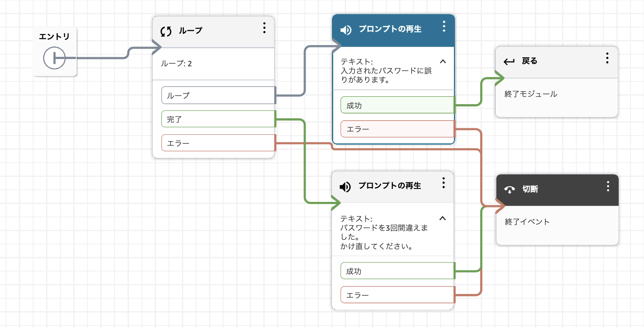Screen dimensions: 644x328
Task: Collapse the text section of the password-error prompt
Action: click(x=442, y=61)
